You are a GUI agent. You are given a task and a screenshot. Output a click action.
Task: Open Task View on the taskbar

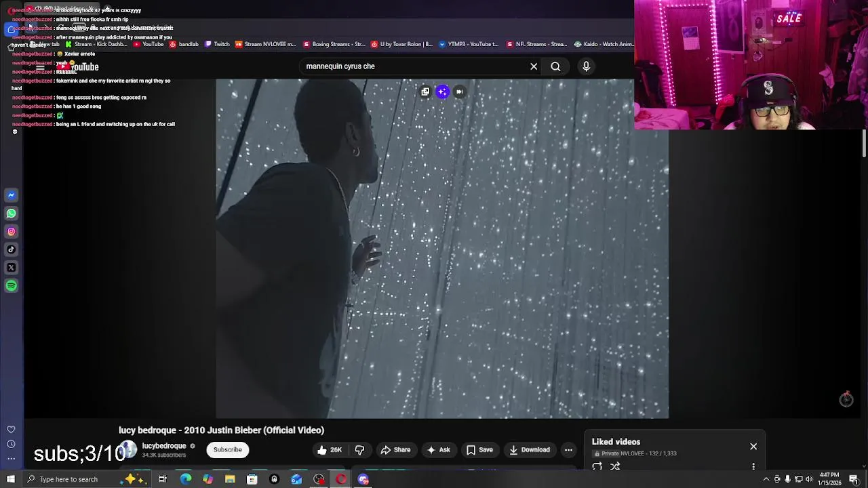pos(163,479)
